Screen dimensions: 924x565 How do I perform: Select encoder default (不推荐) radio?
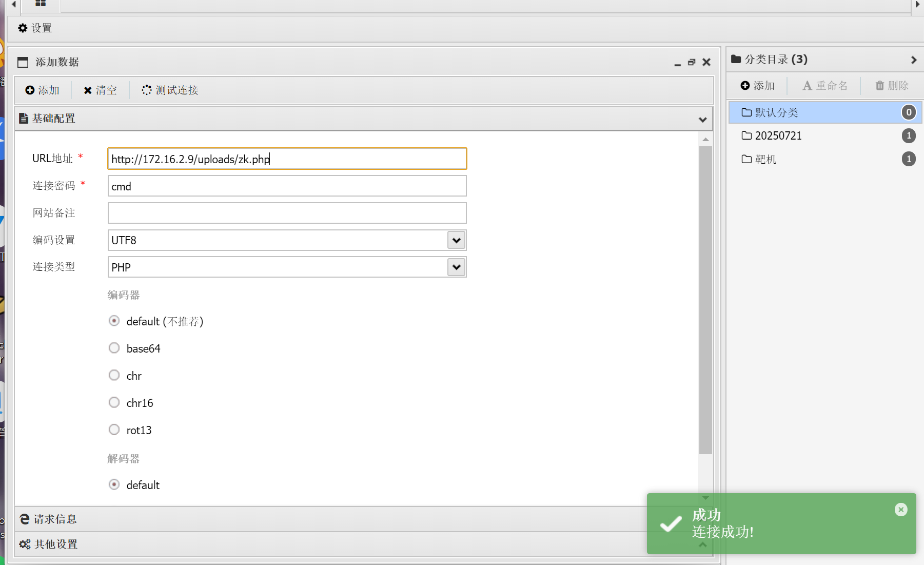coord(114,321)
